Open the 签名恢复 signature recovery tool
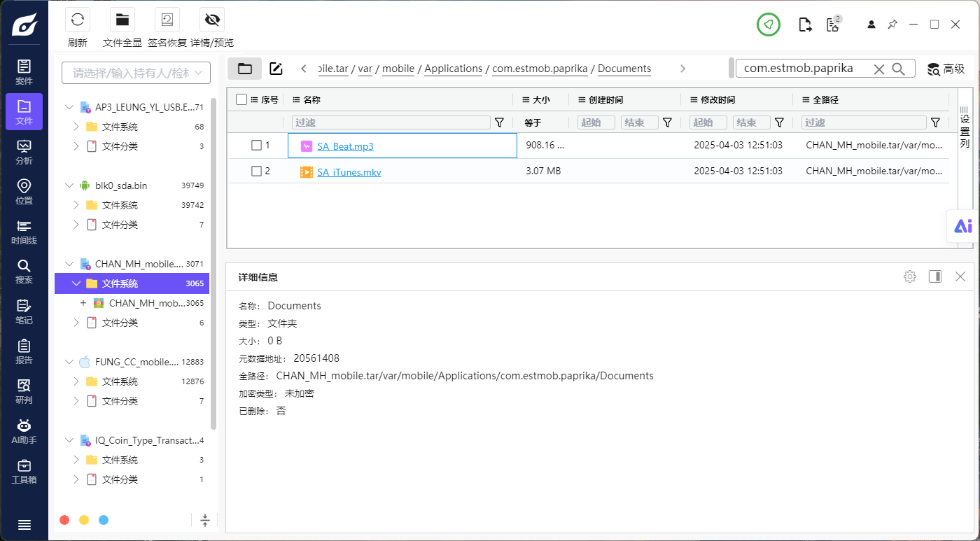 click(x=167, y=20)
